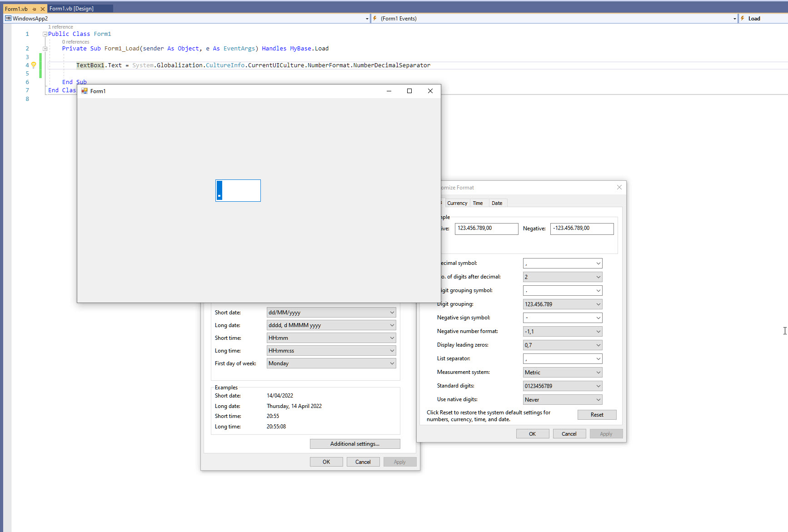Image resolution: width=788 pixels, height=532 pixels.
Task: Click TextBox1 in the code line
Action: click(x=90, y=65)
